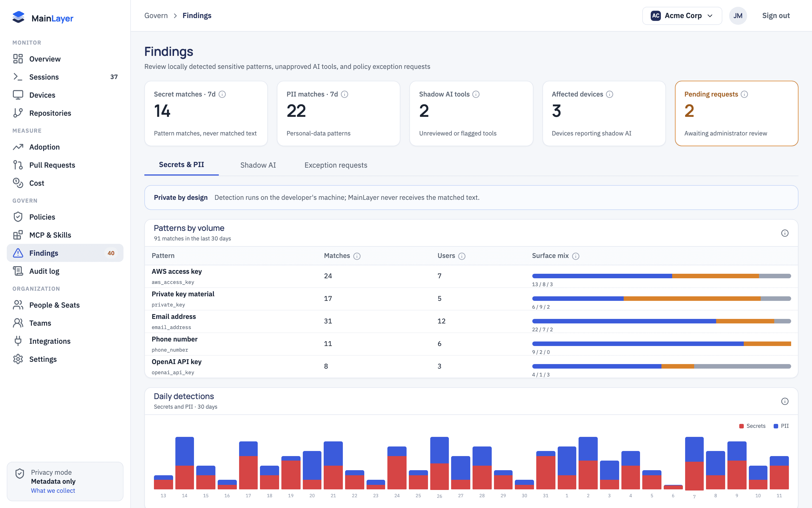Click the daily detections bar for day 14

click(x=185, y=463)
